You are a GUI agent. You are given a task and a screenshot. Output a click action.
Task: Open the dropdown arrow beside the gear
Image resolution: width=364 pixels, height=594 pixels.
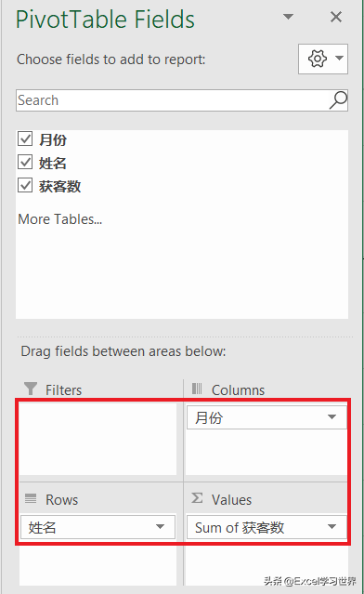[340, 58]
